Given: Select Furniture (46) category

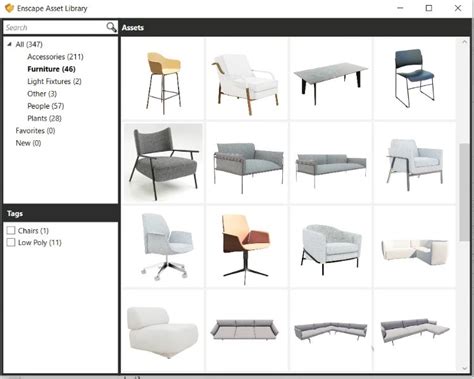Looking at the screenshot, I should [x=51, y=69].
